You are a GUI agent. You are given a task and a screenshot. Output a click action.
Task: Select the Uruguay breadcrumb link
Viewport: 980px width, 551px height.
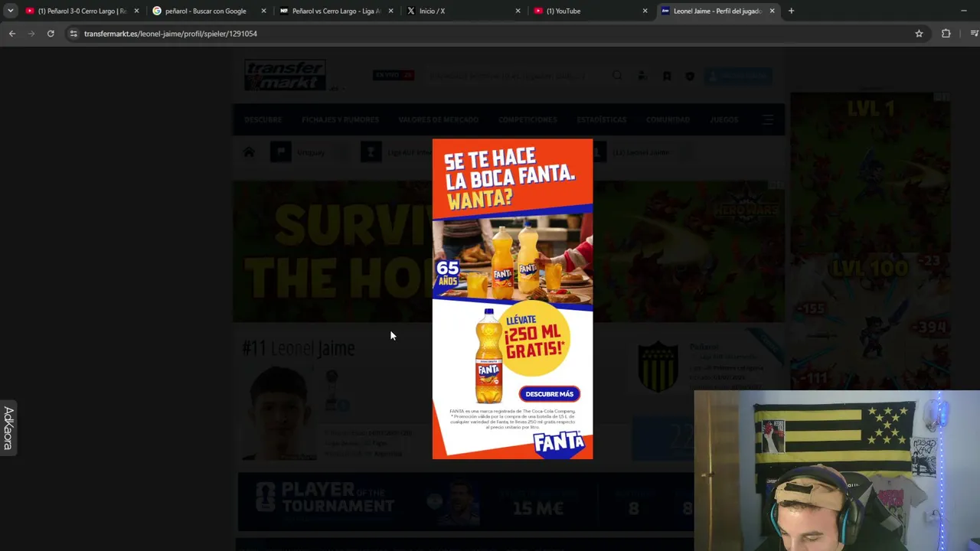coord(311,152)
